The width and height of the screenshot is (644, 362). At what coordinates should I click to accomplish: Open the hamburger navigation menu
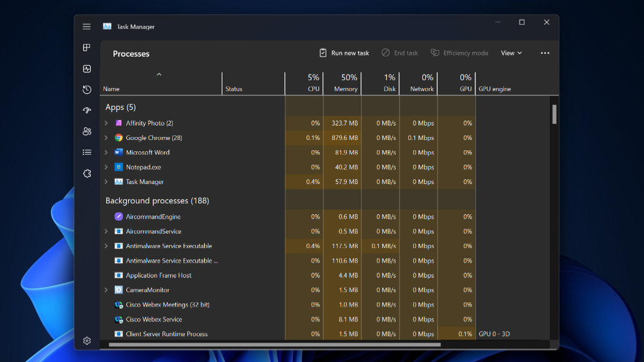[86, 27]
